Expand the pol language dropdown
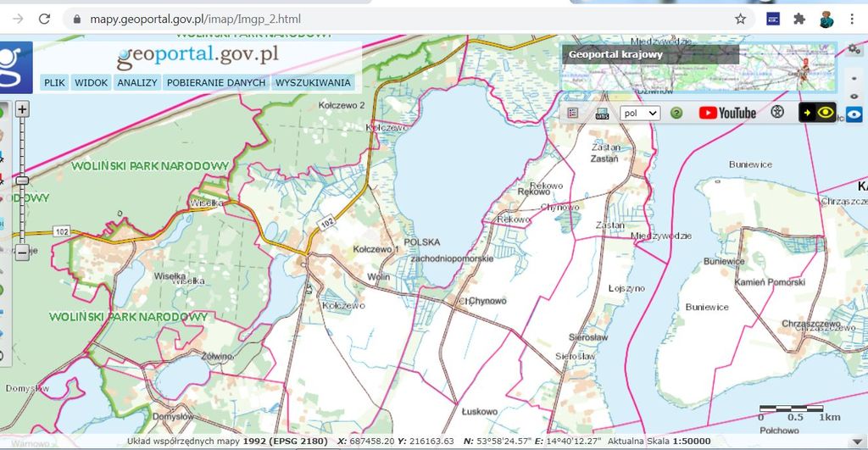The width and height of the screenshot is (868, 450). tap(640, 113)
